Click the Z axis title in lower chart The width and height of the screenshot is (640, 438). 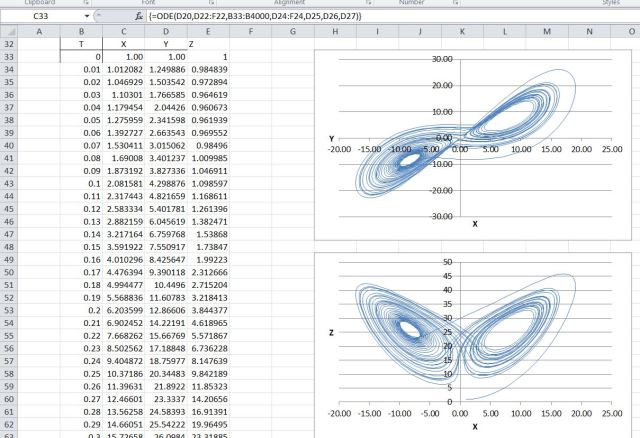click(331, 330)
